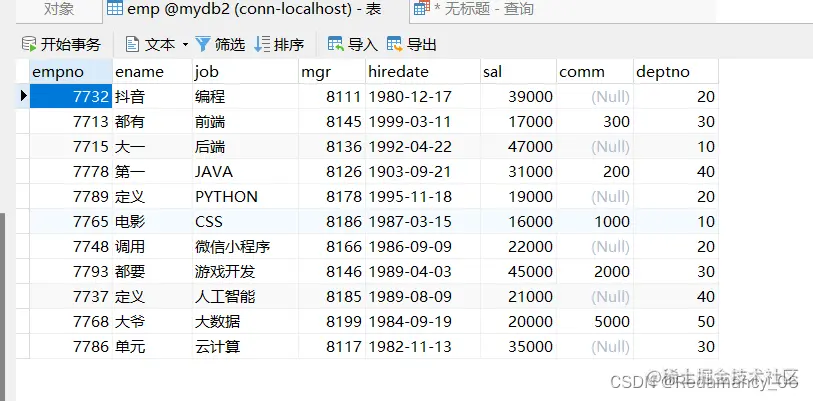Select sal cell 35000
This screenshot has height=401, width=813.
pyautogui.click(x=519, y=346)
